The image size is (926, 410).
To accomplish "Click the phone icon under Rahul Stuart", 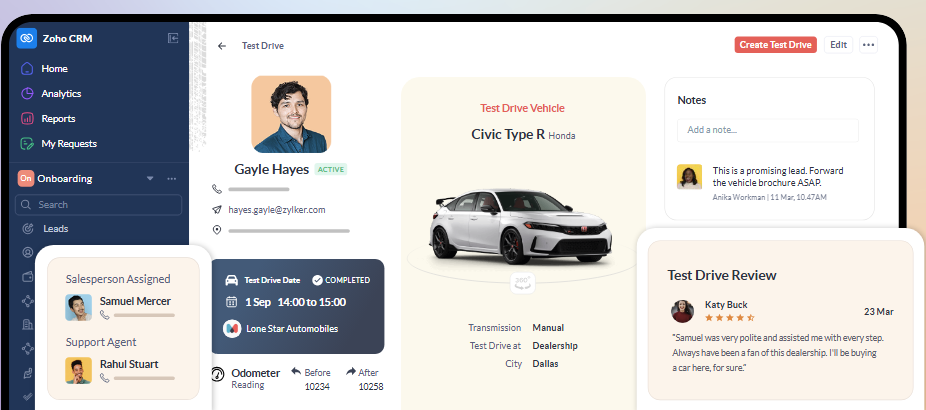I will click(105, 378).
